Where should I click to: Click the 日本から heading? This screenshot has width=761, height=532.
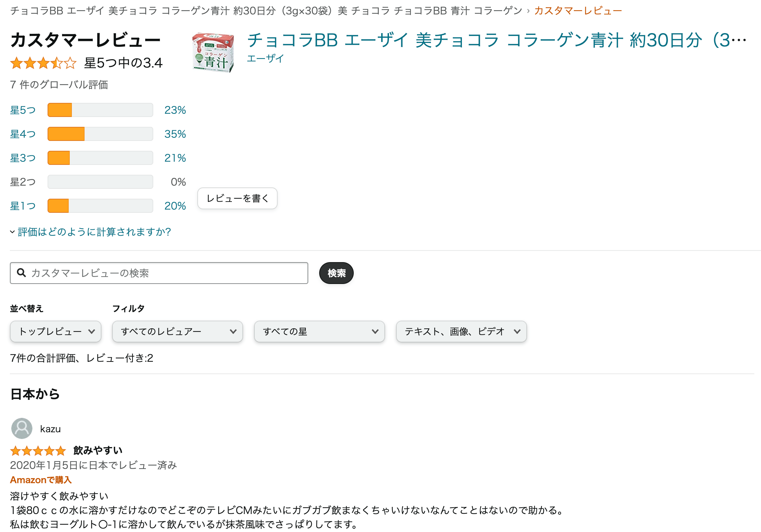pyautogui.click(x=35, y=394)
